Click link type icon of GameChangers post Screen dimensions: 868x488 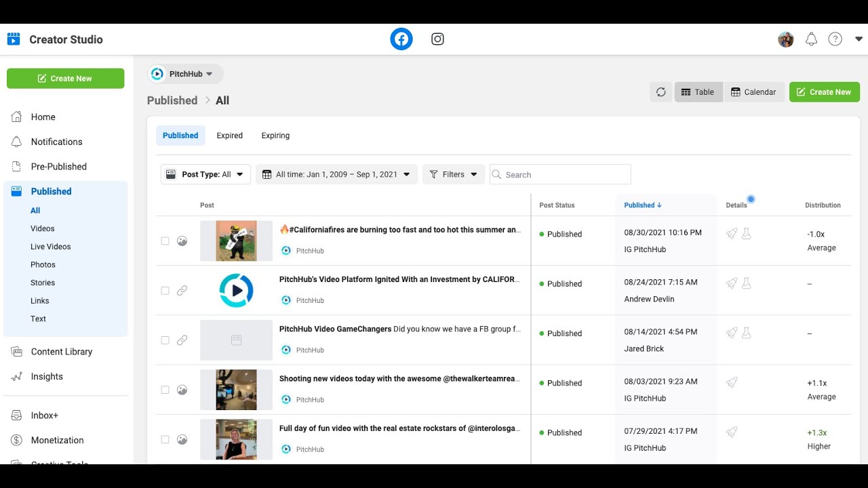pos(182,340)
